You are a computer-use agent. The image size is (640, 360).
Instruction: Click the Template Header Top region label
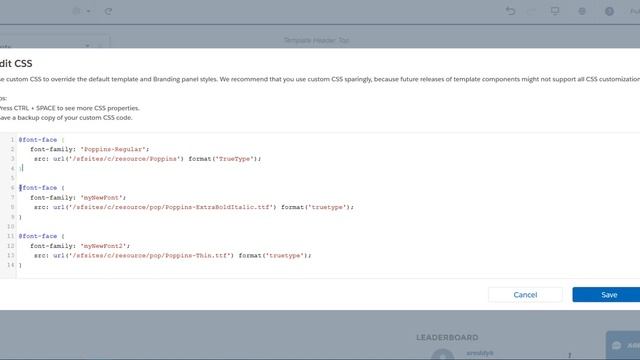(x=316, y=40)
